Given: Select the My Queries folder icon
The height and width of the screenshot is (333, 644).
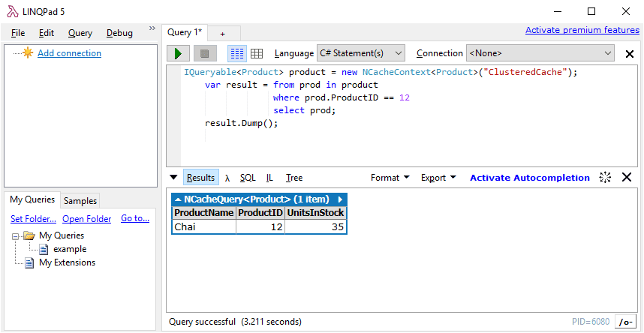Looking at the screenshot, I should 29,235.
